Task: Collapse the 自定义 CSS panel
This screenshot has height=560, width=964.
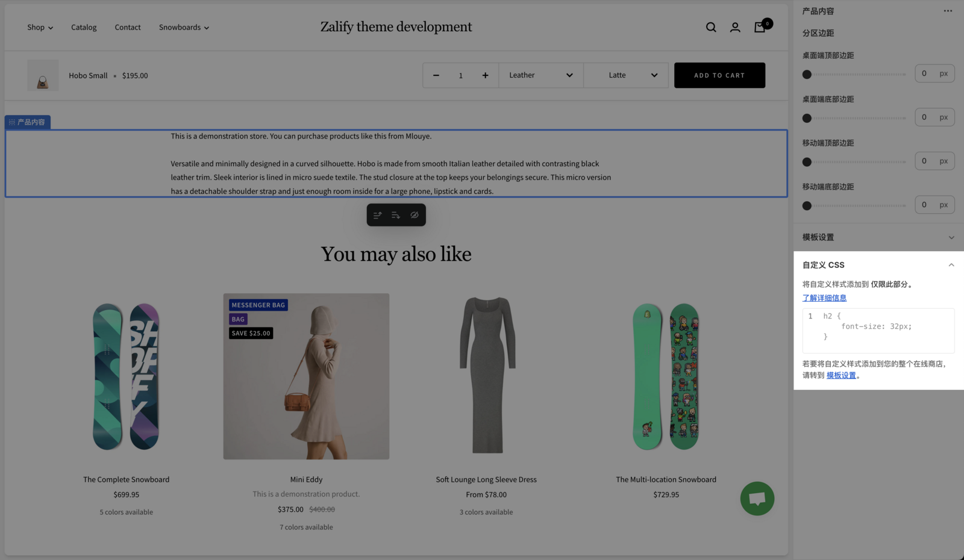Action: pyautogui.click(x=951, y=265)
